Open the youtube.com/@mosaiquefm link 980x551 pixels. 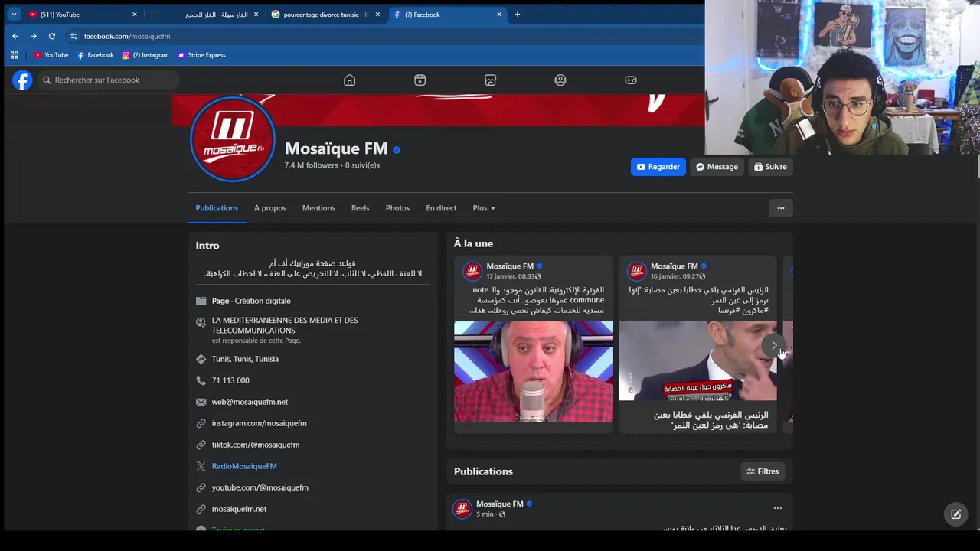coord(260,487)
